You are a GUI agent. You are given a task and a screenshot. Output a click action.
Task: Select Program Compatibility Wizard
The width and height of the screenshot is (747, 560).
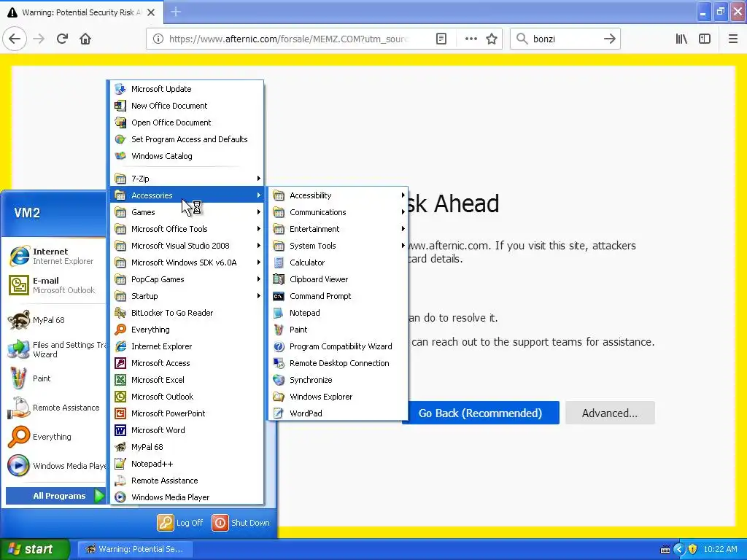click(338, 346)
